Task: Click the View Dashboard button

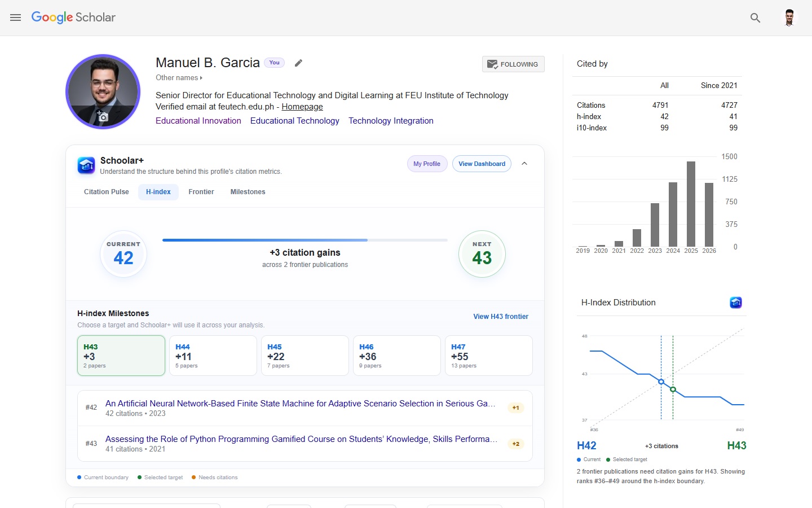Action: (x=482, y=164)
